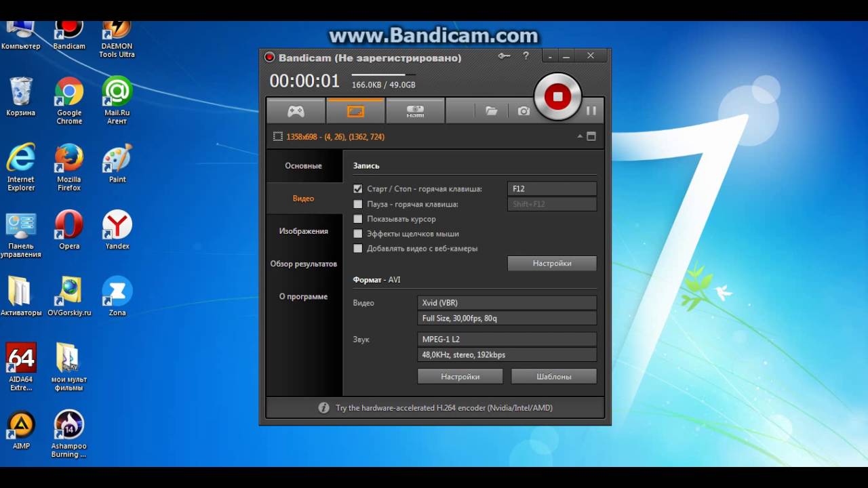Collapse the panel with the small up arrow
The width and height of the screenshot is (868, 488).
coord(580,136)
